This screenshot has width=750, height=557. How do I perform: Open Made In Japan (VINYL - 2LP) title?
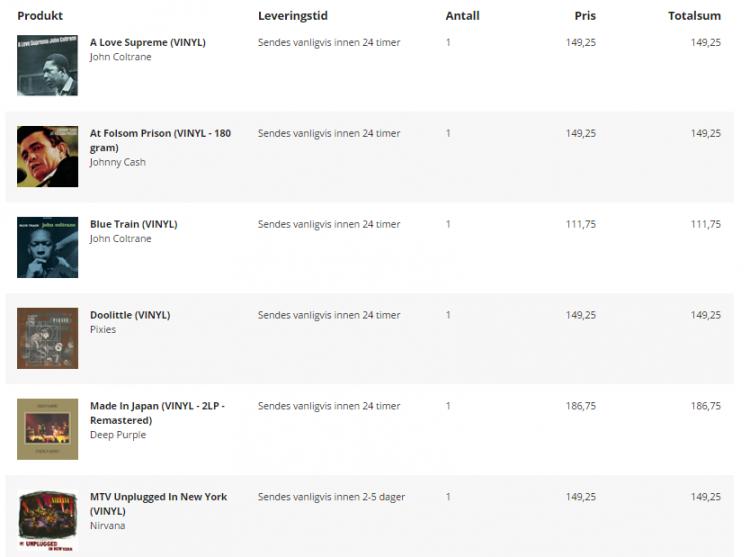coord(157,413)
